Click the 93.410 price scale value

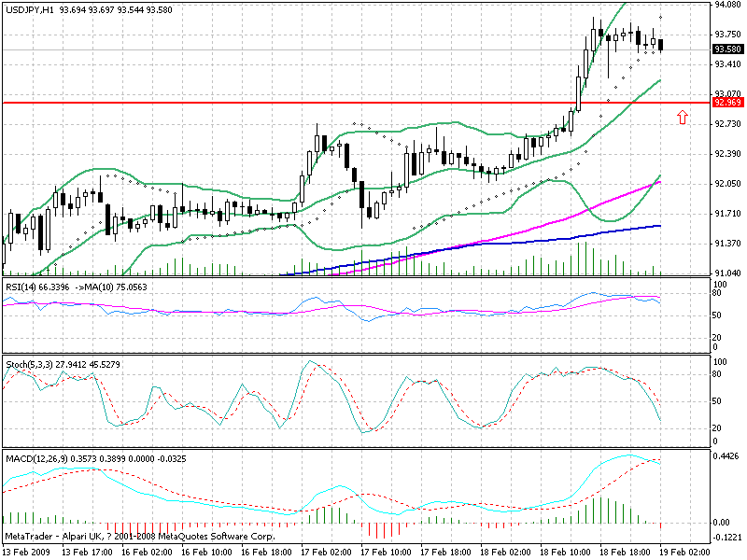click(728, 64)
